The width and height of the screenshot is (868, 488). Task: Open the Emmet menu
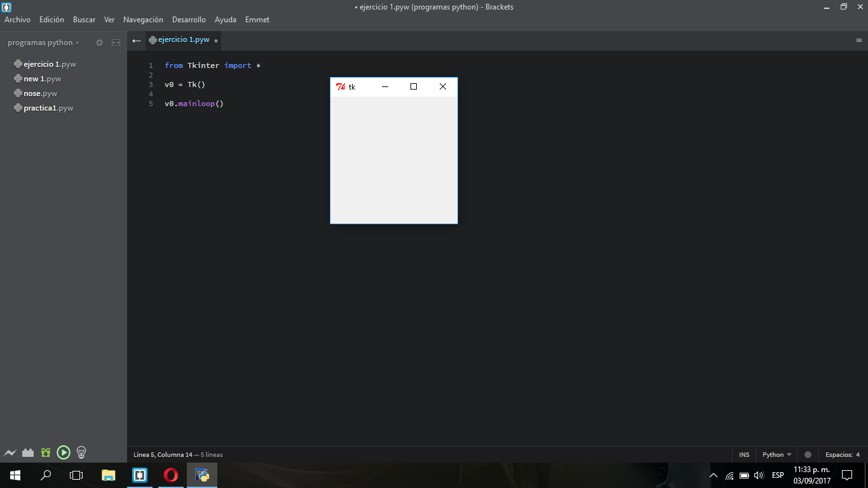(x=257, y=20)
